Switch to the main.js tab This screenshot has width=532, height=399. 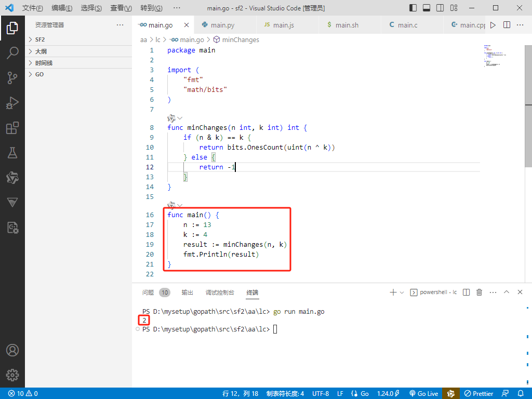pos(283,25)
